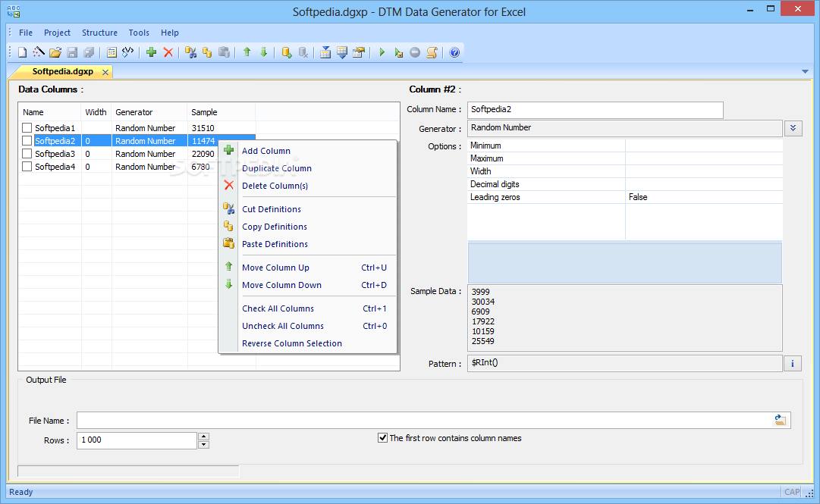This screenshot has height=504, width=820.
Task: Open the Structure menu
Action: [99, 33]
